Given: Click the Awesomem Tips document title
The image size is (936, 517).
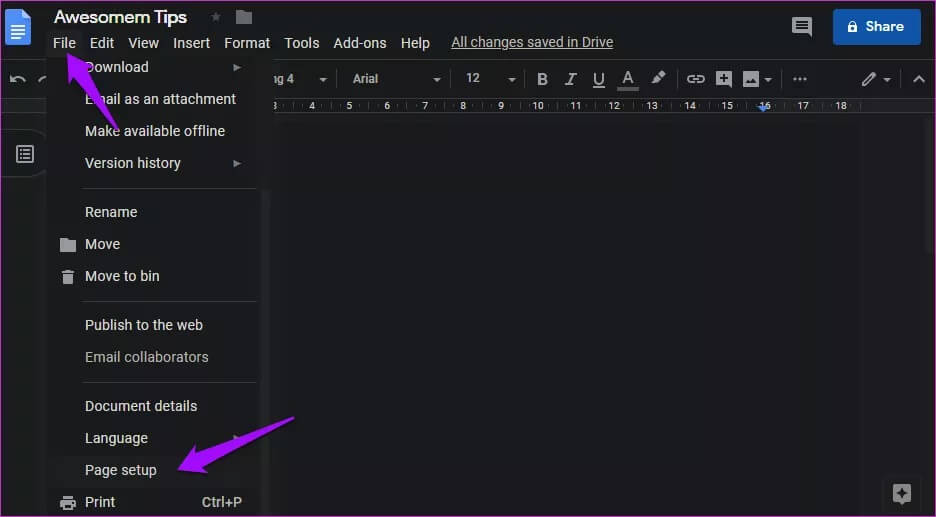Looking at the screenshot, I should click(120, 17).
